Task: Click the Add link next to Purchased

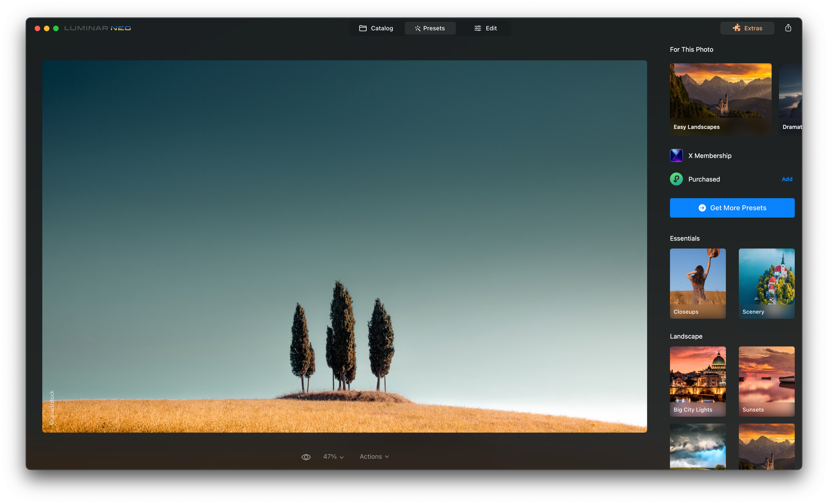Action: (787, 179)
